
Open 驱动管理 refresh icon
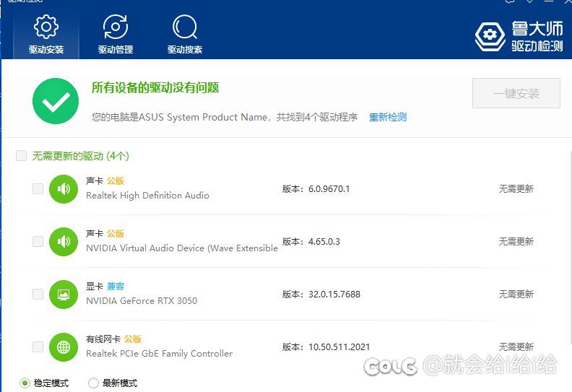[116, 27]
